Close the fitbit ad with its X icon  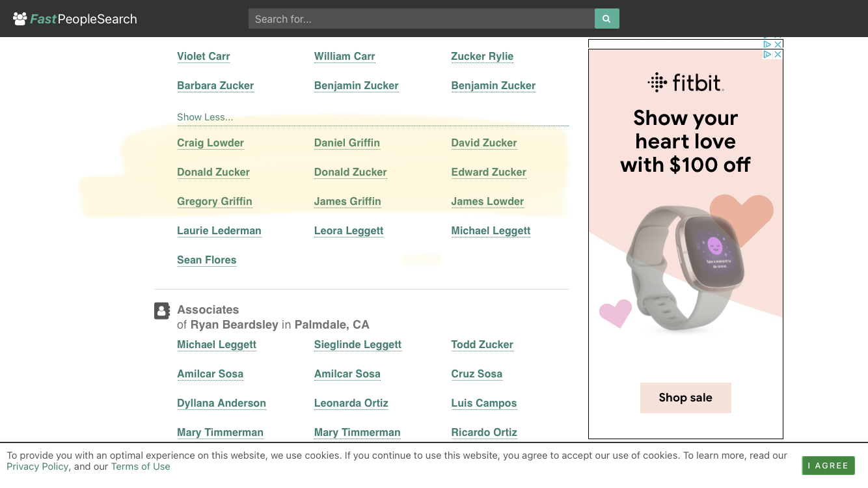click(778, 55)
